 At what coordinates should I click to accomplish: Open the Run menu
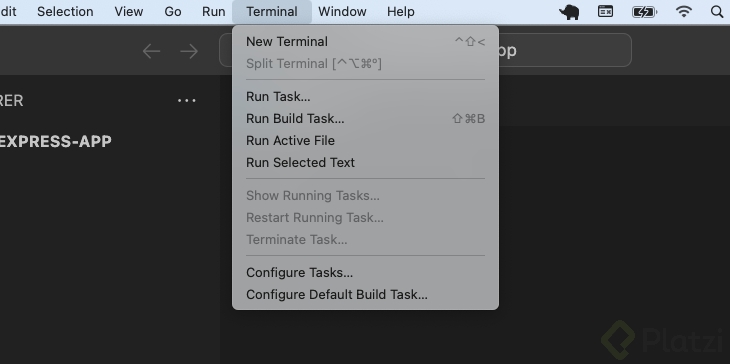[214, 12]
